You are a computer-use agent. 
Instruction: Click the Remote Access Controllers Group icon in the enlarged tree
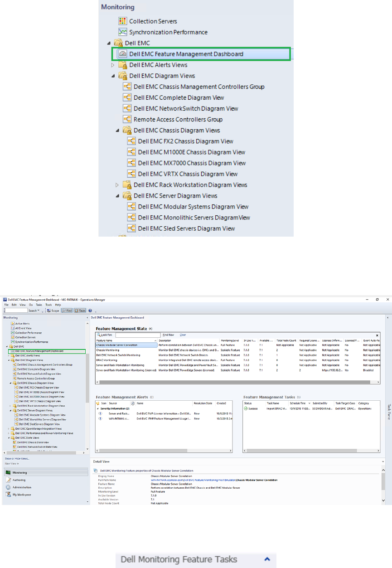coord(127,119)
